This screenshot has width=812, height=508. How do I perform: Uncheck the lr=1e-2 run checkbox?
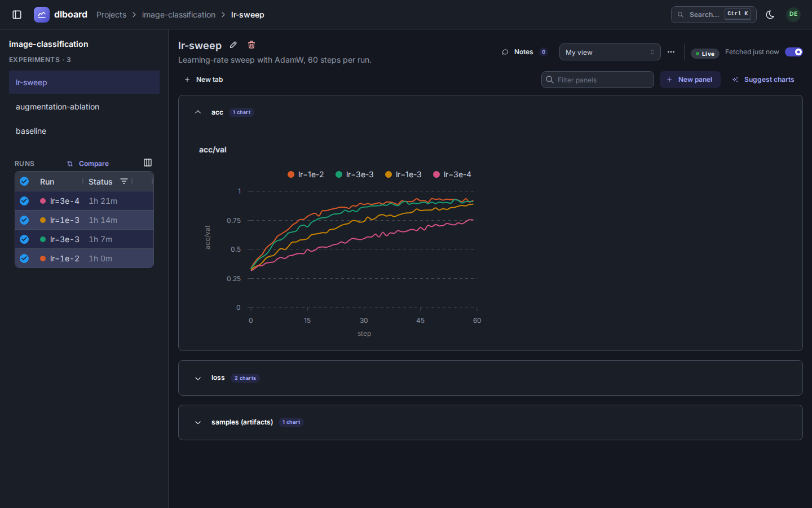[x=24, y=258]
